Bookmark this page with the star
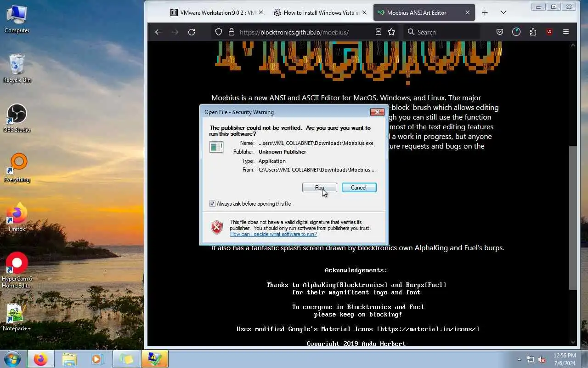 tap(391, 32)
